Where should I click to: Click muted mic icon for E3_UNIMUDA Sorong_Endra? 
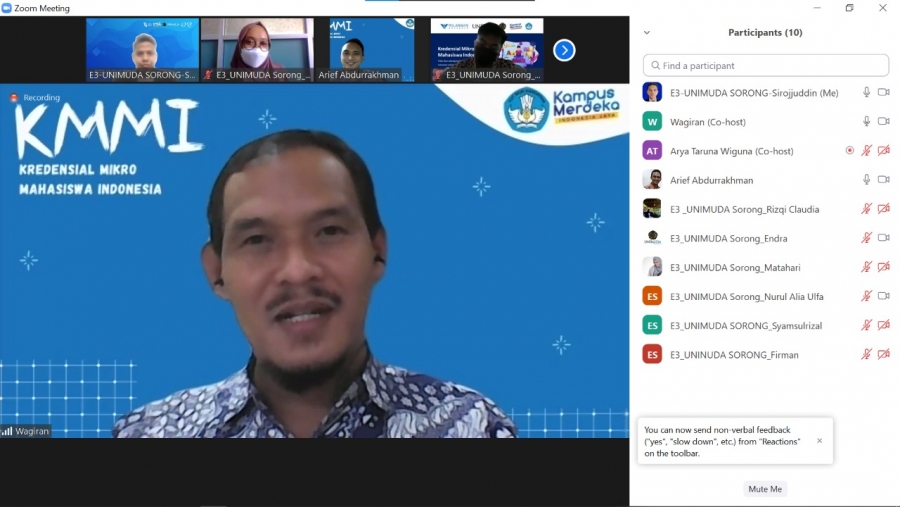(866, 238)
